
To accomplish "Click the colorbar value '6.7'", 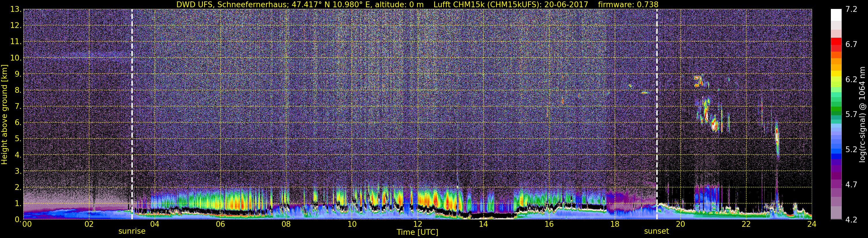I will point(851,44).
